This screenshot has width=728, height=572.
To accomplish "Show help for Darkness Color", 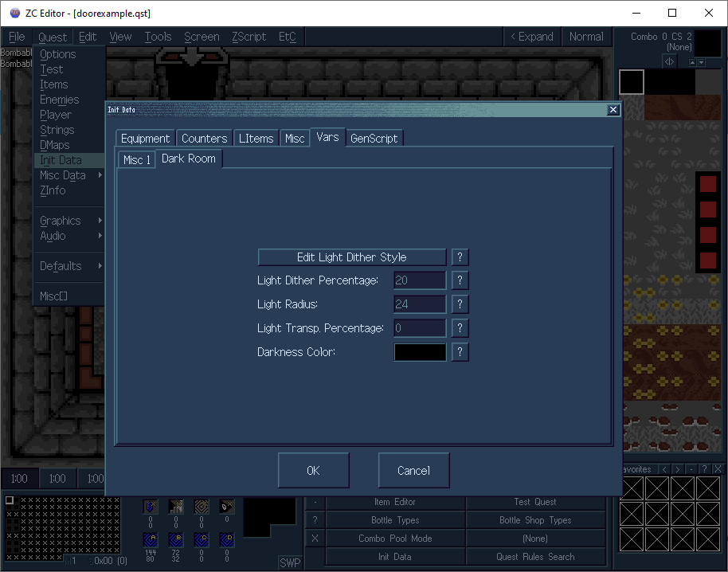I will (x=460, y=352).
